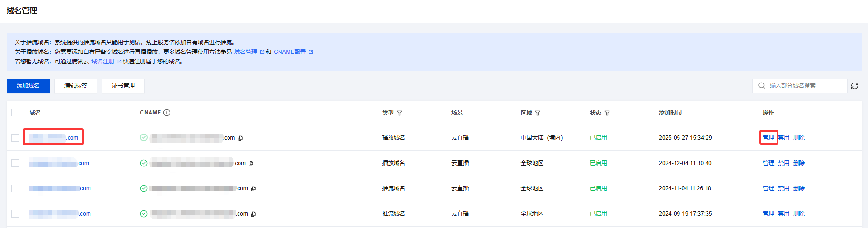Toggle the select-all checkbox in the table header
Screen dimensions: 868x228
[15, 113]
